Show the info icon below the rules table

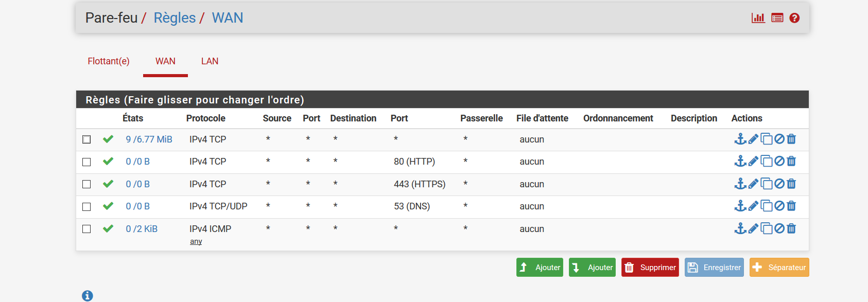pos(88,296)
